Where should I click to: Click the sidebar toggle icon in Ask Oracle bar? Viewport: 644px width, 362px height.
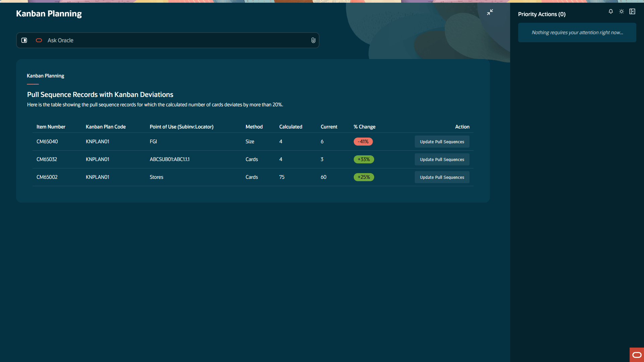click(x=24, y=40)
